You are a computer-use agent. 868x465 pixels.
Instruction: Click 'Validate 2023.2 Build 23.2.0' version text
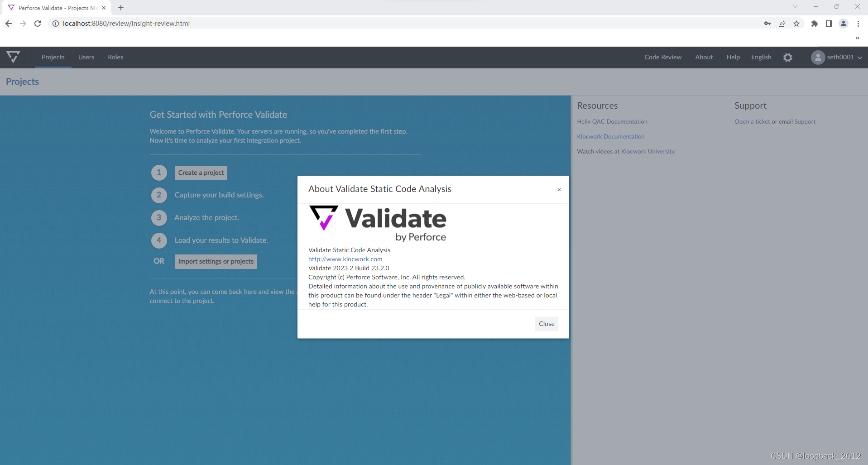349,268
